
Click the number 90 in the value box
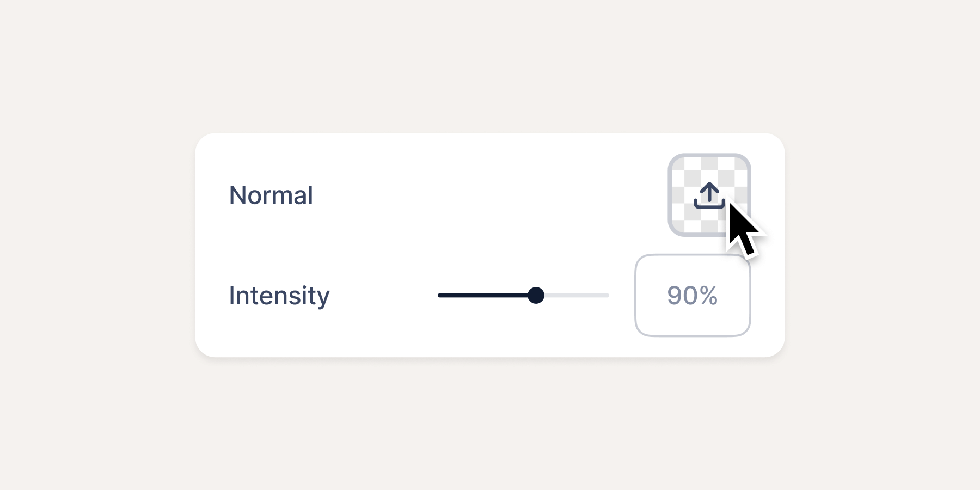click(x=682, y=296)
